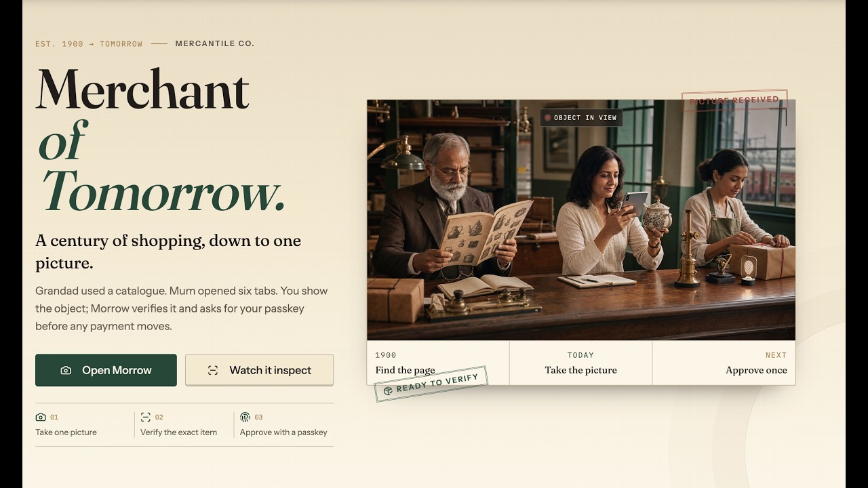Choose the Next Approve once tab
The width and height of the screenshot is (868, 488).
tap(724, 363)
